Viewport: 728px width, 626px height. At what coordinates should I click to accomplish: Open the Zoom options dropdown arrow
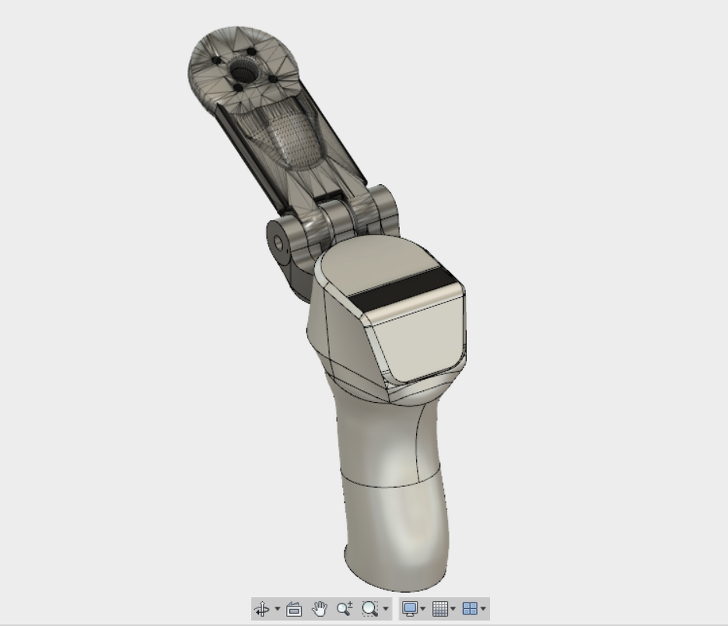pos(385,609)
